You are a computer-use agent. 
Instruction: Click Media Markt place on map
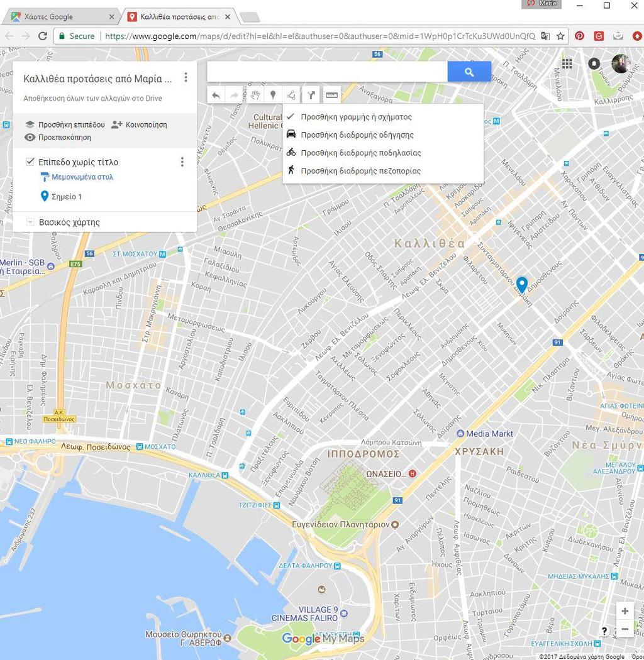coord(486,434)
